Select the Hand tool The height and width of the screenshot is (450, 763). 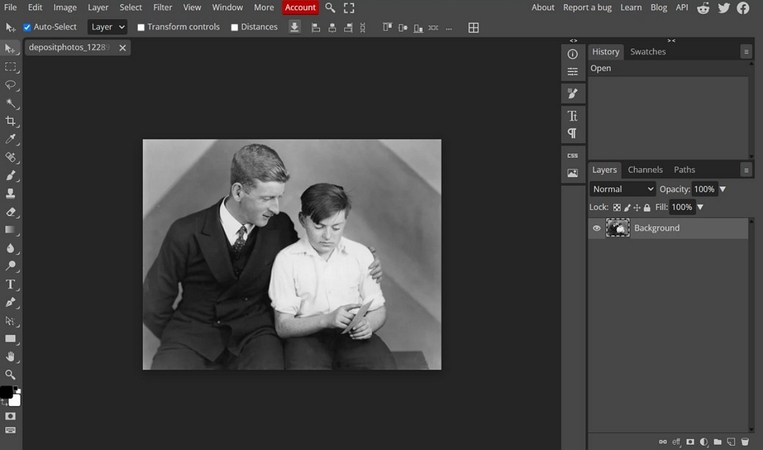10,357
